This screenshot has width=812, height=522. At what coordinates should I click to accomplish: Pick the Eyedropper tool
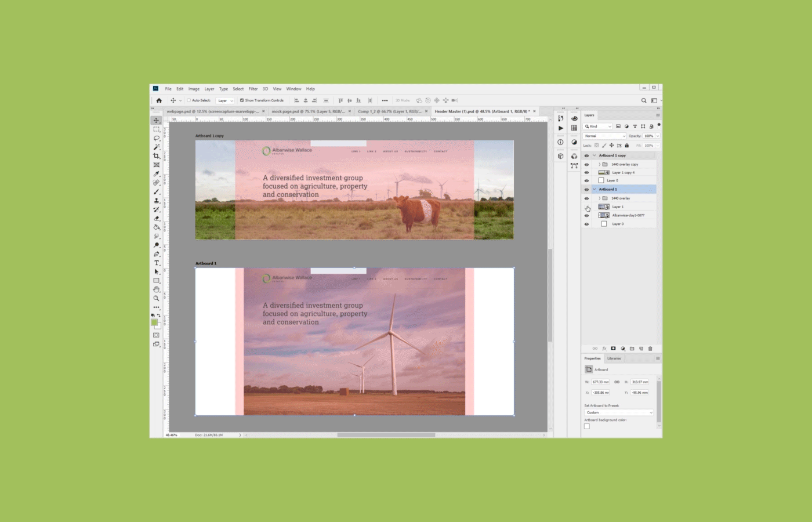pos(156,174)
